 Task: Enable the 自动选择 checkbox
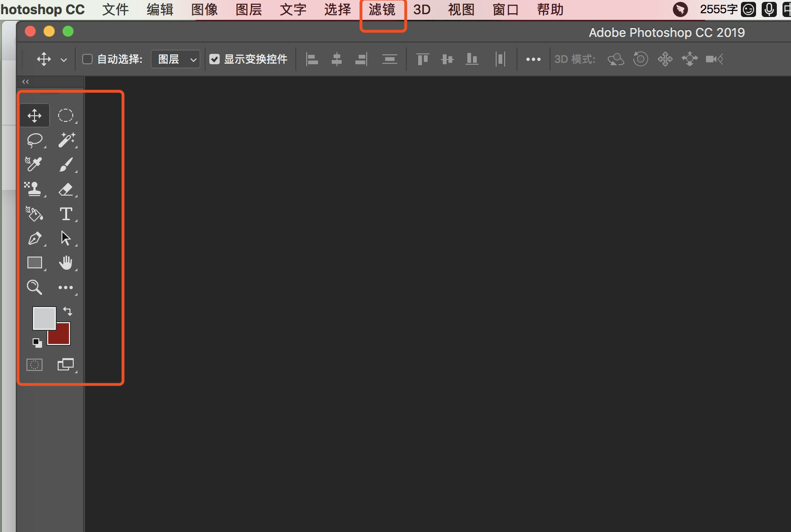87,59
